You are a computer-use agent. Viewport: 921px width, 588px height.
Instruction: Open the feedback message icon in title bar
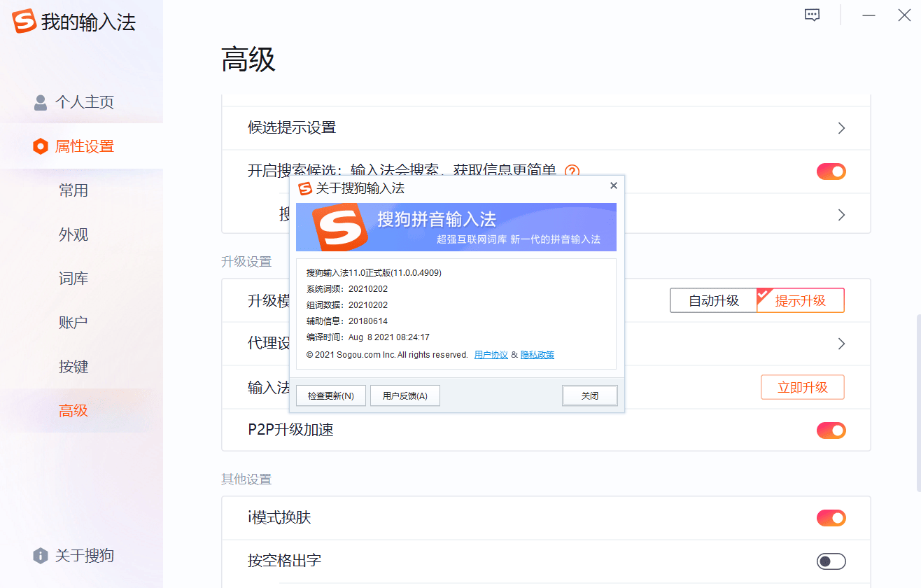point(812,15)
